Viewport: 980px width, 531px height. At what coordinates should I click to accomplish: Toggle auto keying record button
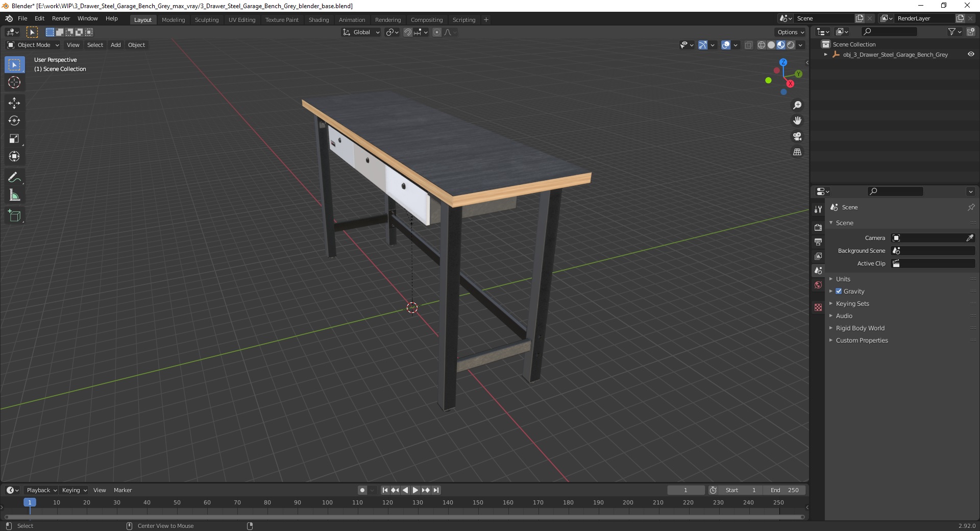pos(362,490)
